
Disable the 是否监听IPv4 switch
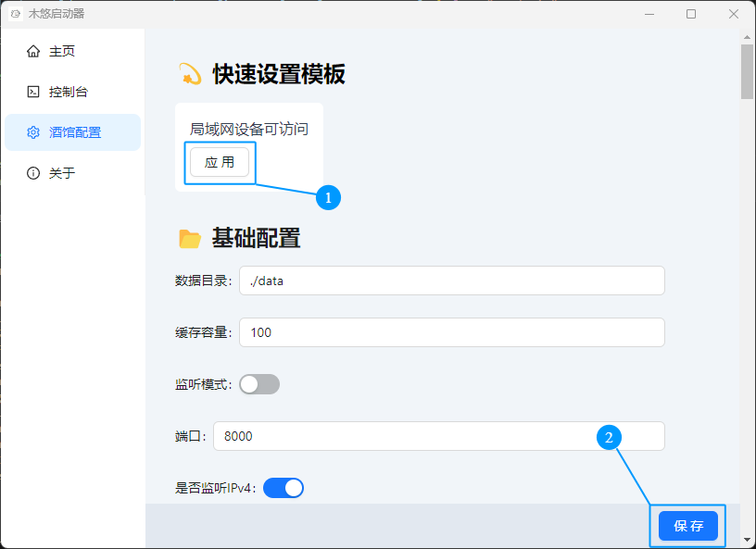[283, 488]
